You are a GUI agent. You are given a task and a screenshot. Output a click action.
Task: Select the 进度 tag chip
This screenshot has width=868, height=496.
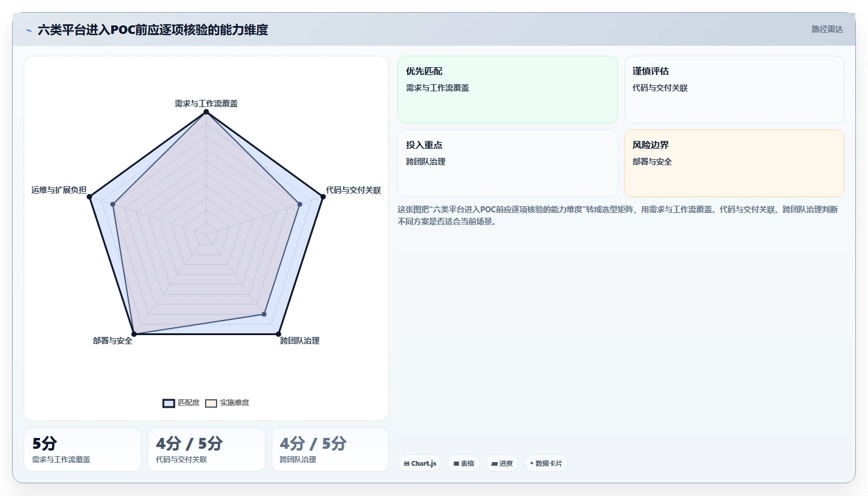pyautogui.click(x=502, y=463)
